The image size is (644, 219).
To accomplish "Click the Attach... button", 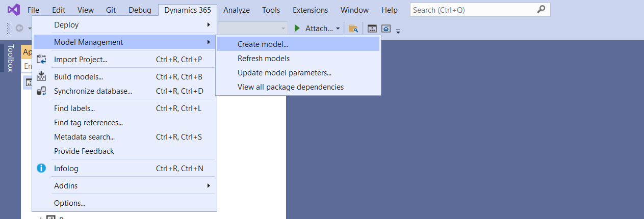I will click(319, 28).
